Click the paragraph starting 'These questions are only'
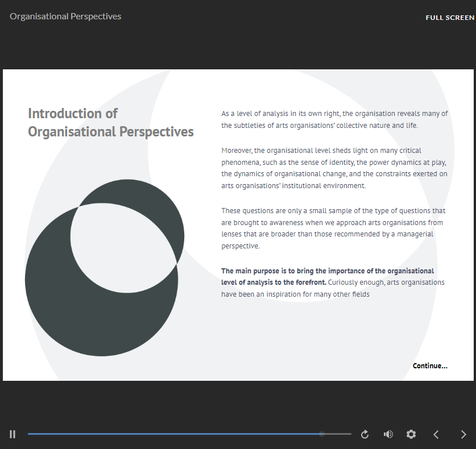This screenshot has width=476, height=449. [x=333, y=228]
